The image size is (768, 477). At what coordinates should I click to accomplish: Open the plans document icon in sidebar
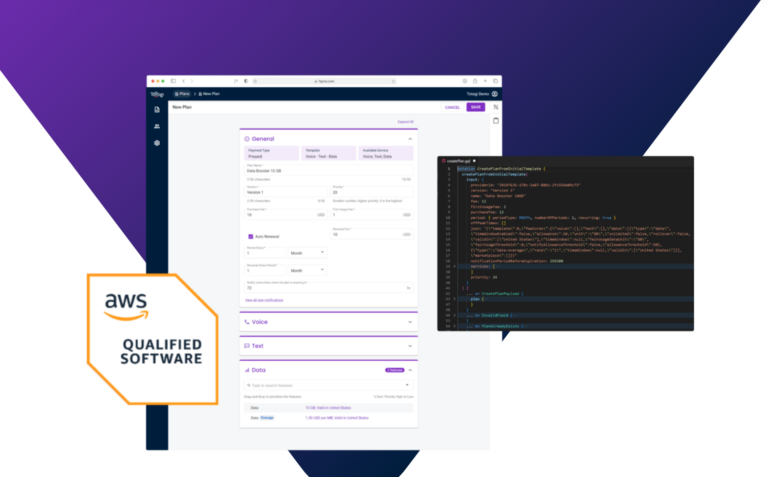click(157, 109)
